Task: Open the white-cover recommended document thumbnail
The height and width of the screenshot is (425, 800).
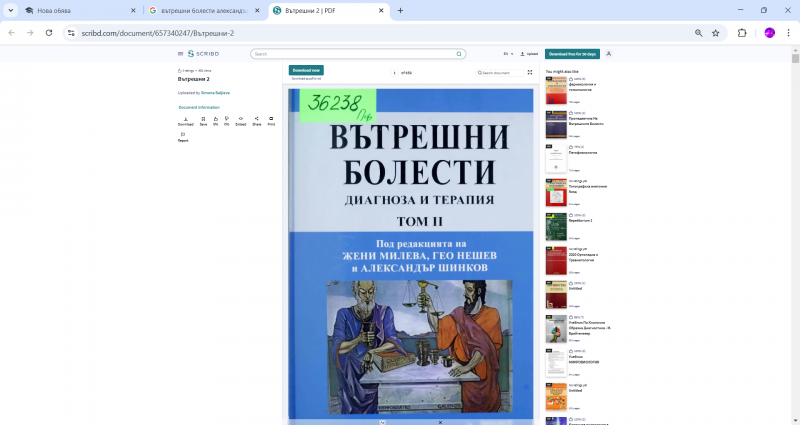Action: click(556, 159)
